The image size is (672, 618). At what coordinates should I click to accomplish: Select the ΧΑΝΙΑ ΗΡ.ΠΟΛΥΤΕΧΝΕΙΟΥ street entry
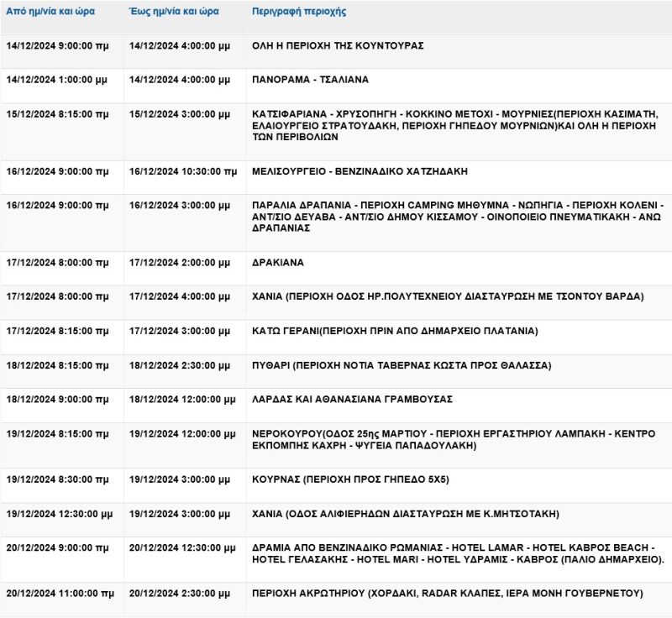(448, 296)
